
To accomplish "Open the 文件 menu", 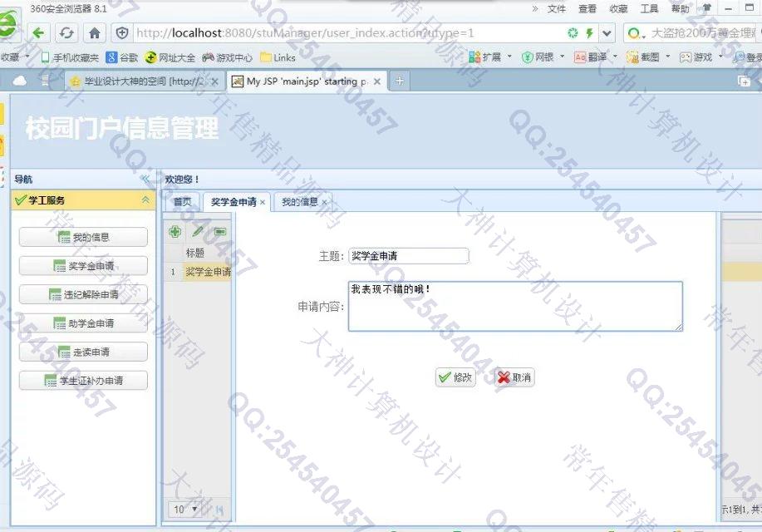I will 556,9.
